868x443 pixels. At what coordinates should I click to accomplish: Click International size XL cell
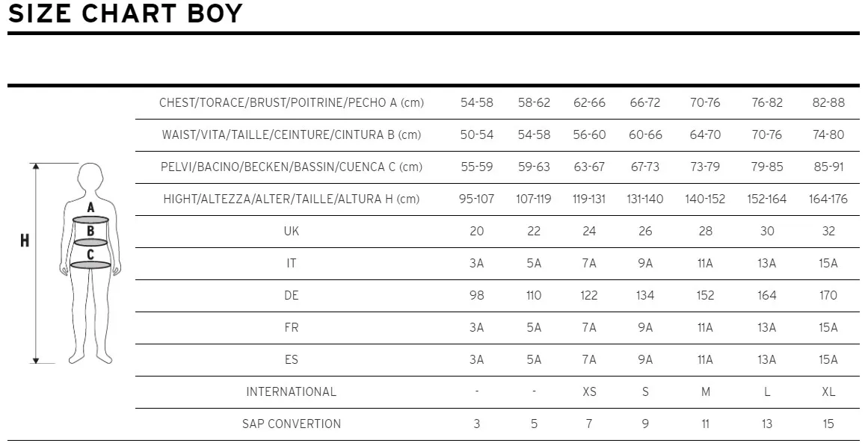pyautogui.click(x=828, y=391)
